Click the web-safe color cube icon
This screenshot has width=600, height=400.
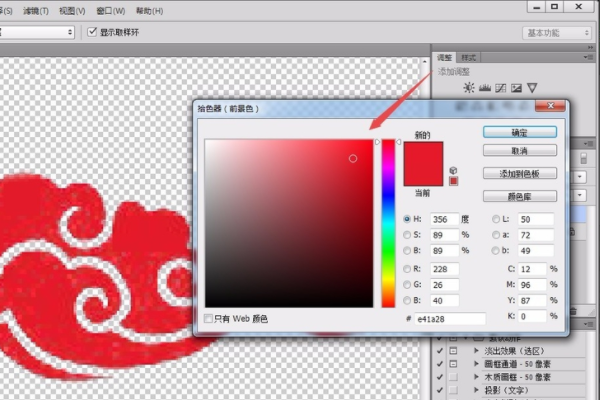point(453,170)
